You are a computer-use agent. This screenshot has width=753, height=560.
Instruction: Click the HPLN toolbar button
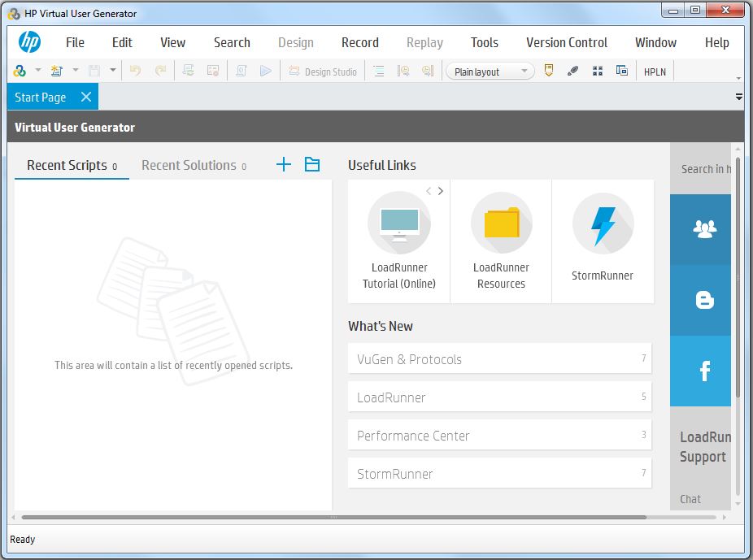point(655,71)
